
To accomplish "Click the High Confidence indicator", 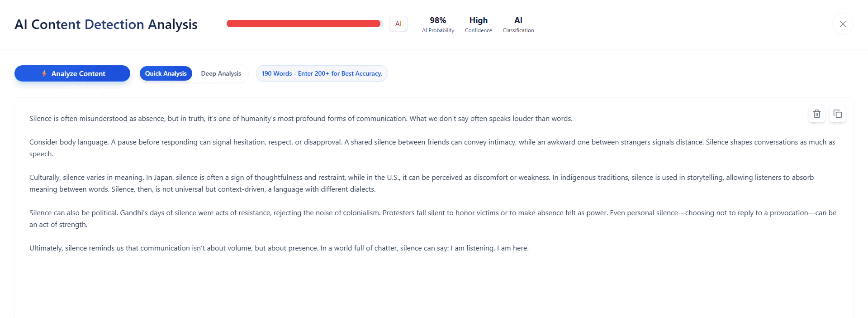I will (479, 24).
